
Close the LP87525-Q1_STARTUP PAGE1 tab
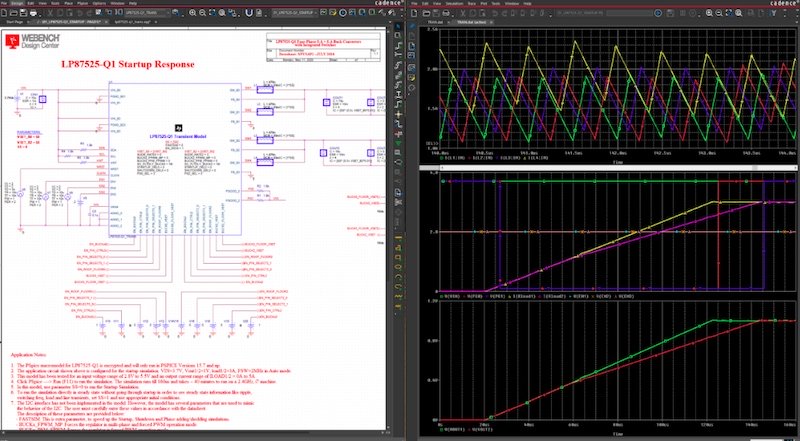point(105,22)
